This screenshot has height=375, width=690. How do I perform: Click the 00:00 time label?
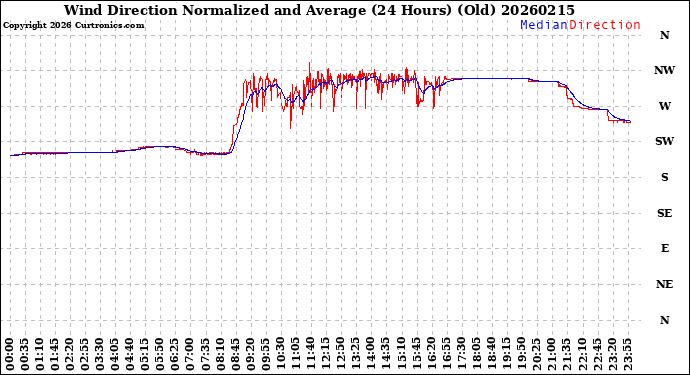10,354
